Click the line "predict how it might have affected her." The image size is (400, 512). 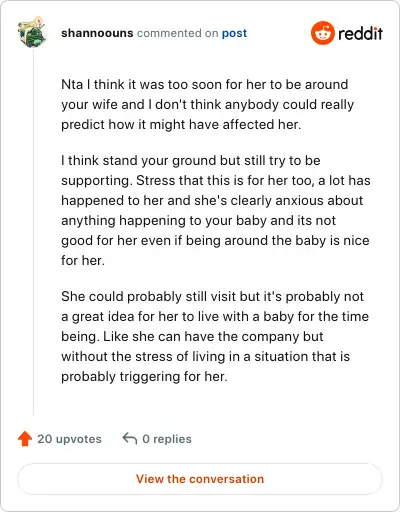pos(181,124)
